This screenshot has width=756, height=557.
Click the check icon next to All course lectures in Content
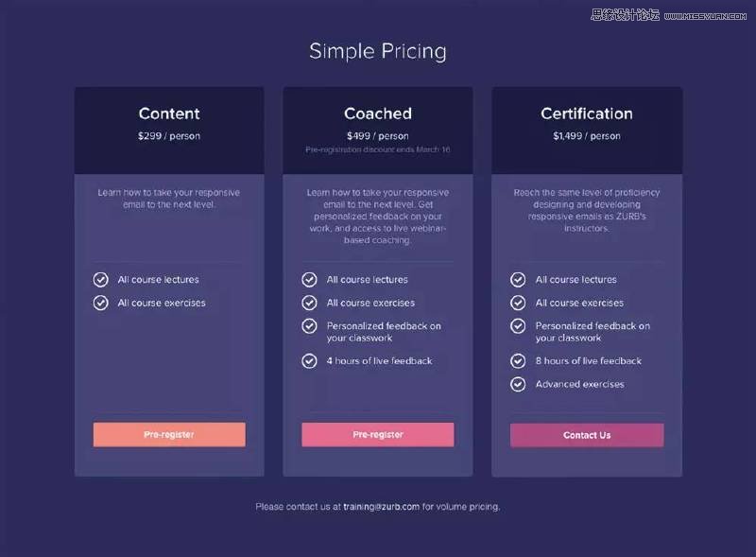click(101, 280)
